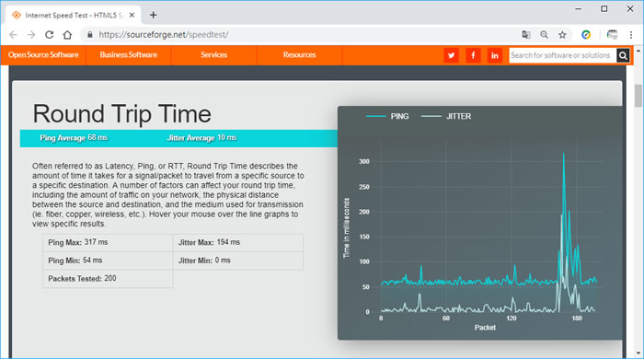The width and height of the screenshot is (644, 359).
Task: Click the page vertical scrollbar thumb
Action: click(638, 96)
